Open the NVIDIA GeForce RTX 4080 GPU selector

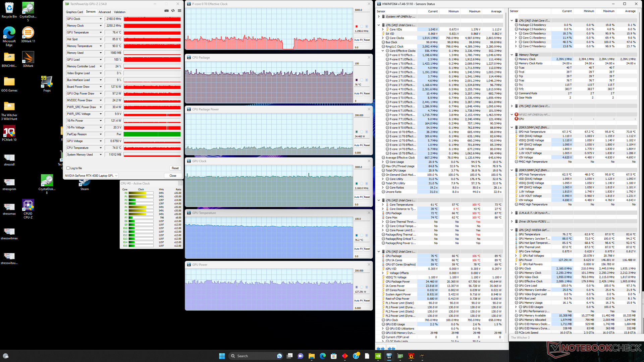tap(91, 176)
